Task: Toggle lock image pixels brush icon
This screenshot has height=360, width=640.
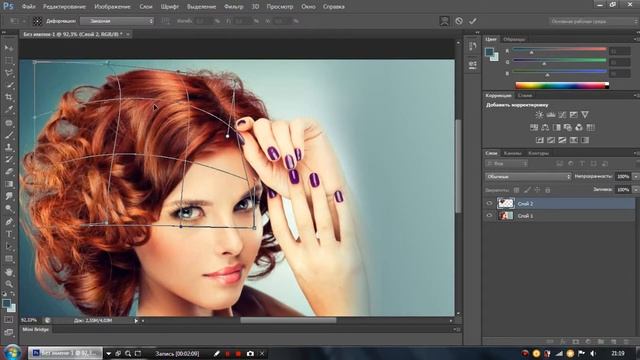Action: click(527, 190)
